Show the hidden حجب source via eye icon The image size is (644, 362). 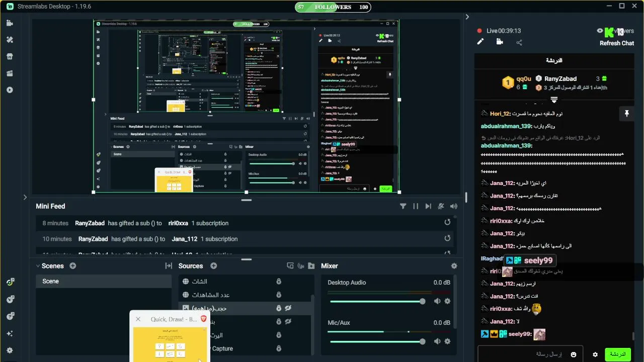289,308
